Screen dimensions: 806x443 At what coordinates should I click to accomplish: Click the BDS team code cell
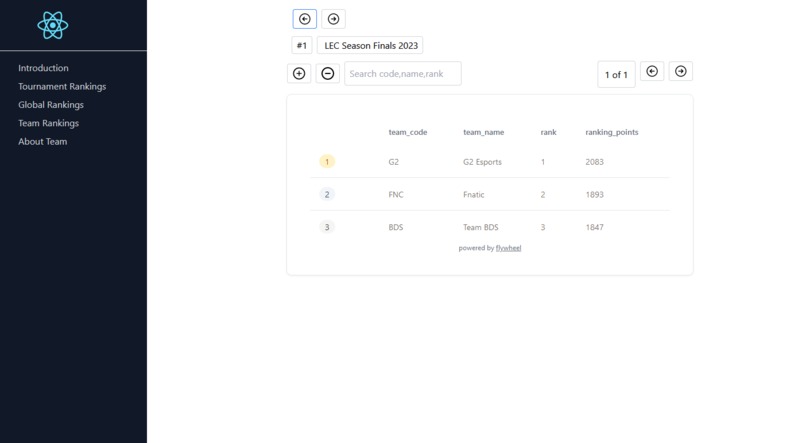[x=396, y=227]
